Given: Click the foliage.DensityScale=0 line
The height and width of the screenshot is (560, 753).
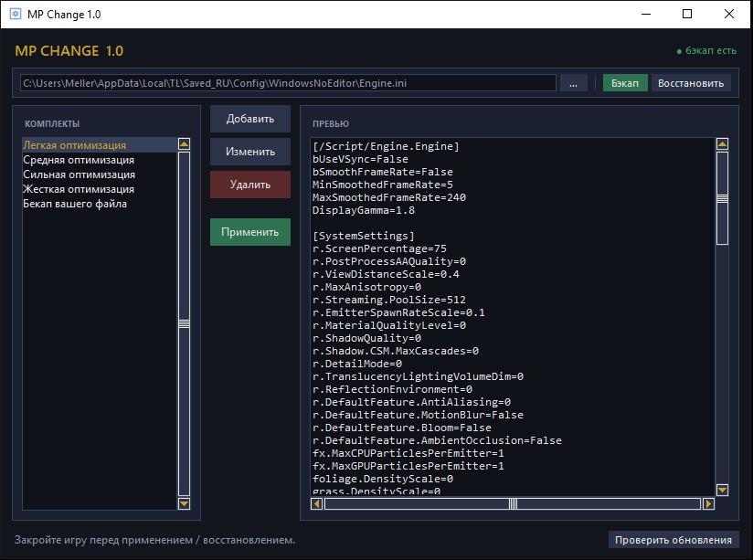Looking at the screenshot, I should (x=383, y=480).
